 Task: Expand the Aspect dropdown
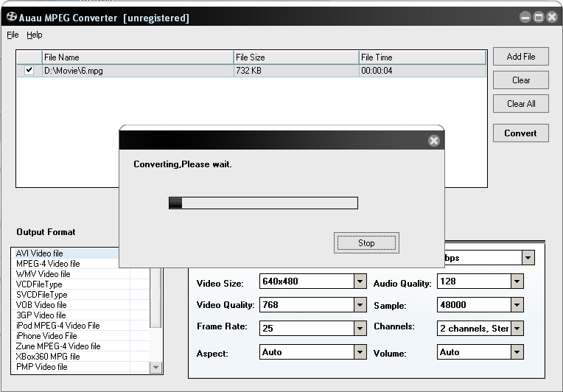(360, 352)
